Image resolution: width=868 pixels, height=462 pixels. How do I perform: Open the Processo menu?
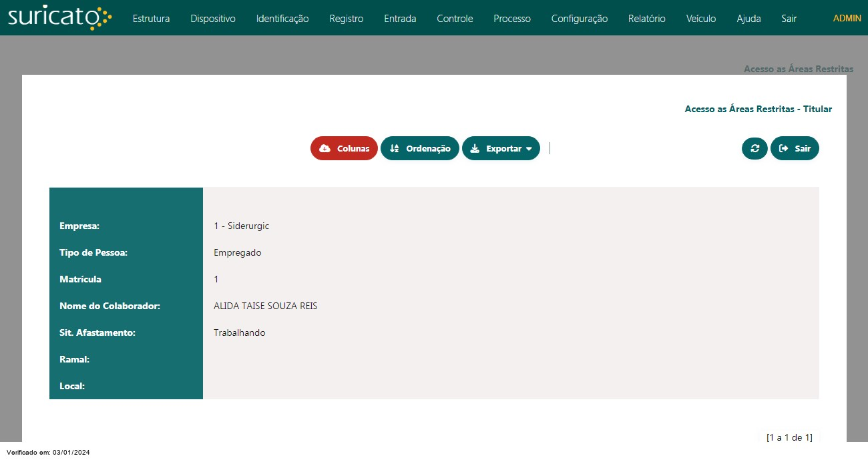point(512,19)
